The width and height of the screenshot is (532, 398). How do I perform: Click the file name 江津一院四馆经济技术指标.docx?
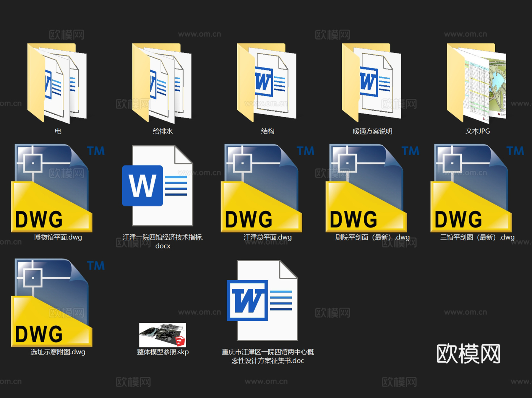pyautogui.click(x=163, y=241)
